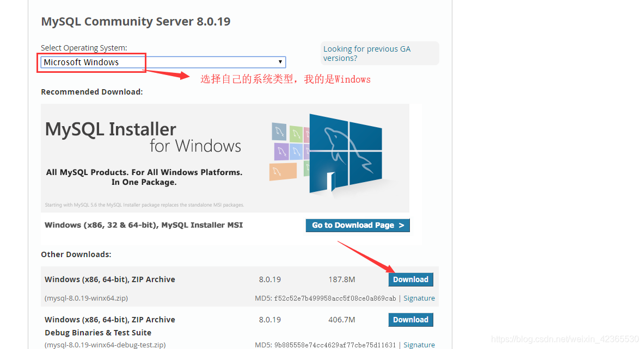This screenshot has height=349, width=644.
Task: Click the MD5 value 9b885558e74cc4629af77cbe75d11631
Action: pos(335,345)
